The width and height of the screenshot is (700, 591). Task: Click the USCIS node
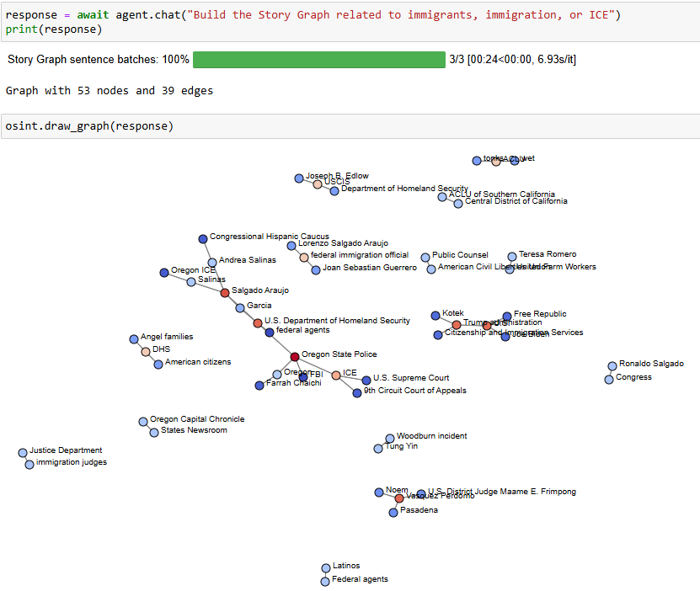click(x=318, y=184)
